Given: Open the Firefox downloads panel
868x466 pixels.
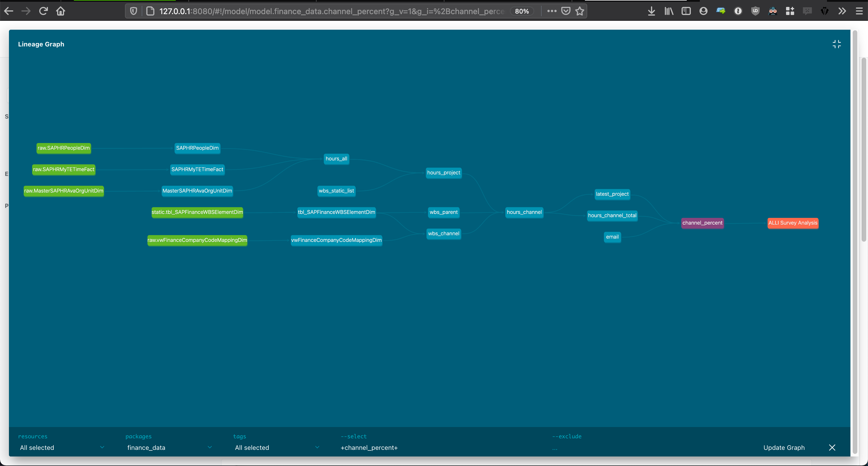Looking at the screenshot, I should tap(651, 11).
